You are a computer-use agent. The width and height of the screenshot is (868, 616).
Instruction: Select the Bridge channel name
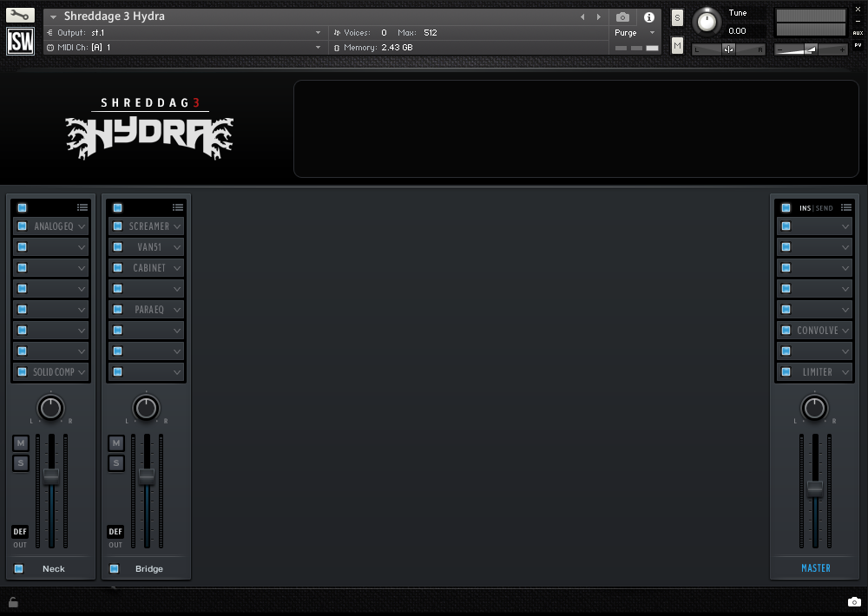[149, 569]
